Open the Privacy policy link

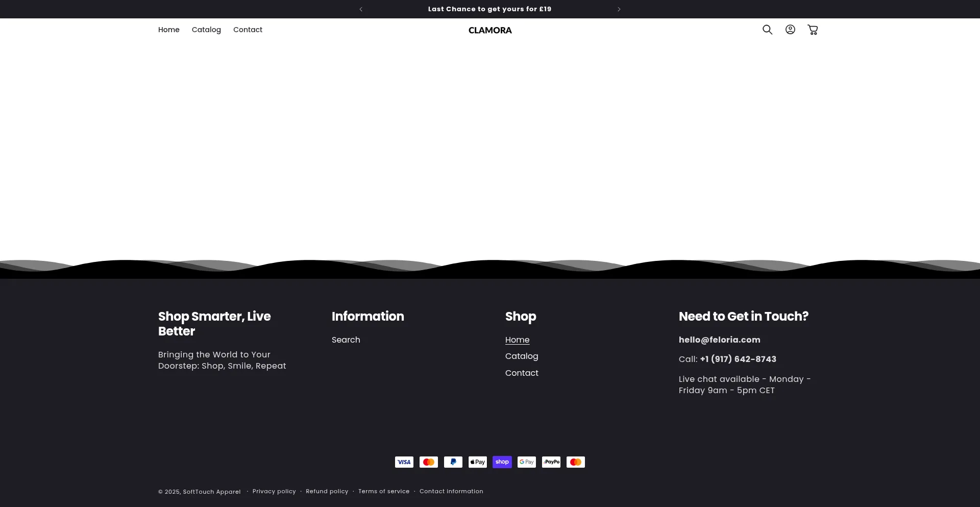point(274,492)
